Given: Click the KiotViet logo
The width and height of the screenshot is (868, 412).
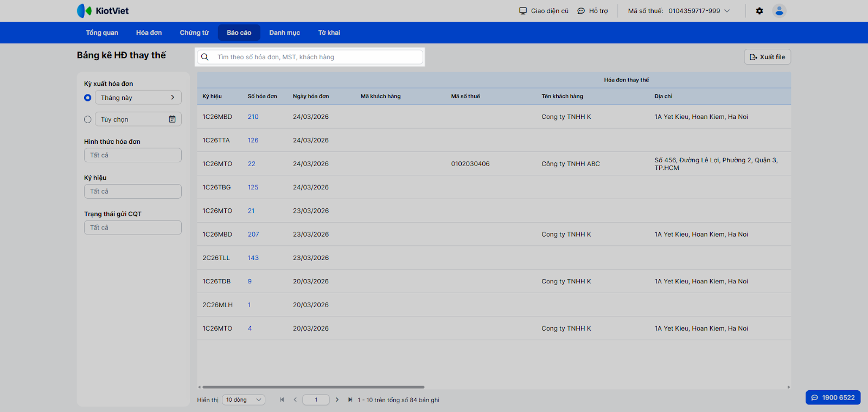Looking at the screenshot, I should tap(103, 11).
